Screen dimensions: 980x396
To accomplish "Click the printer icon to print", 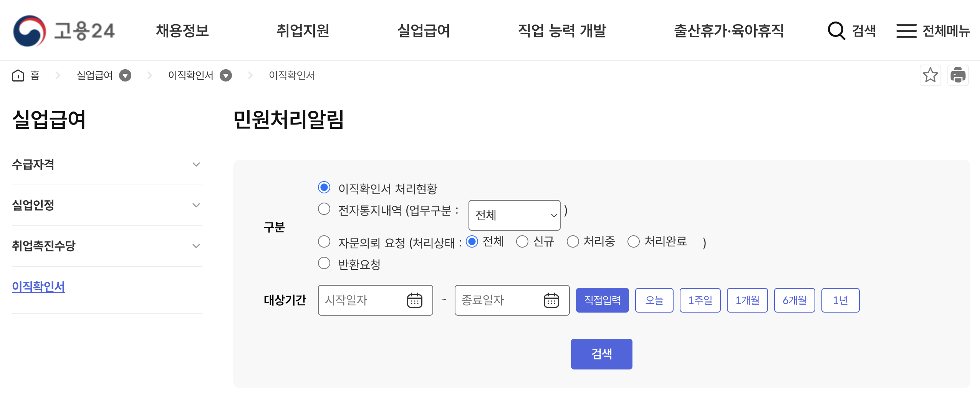I will (x=959, y=75).
